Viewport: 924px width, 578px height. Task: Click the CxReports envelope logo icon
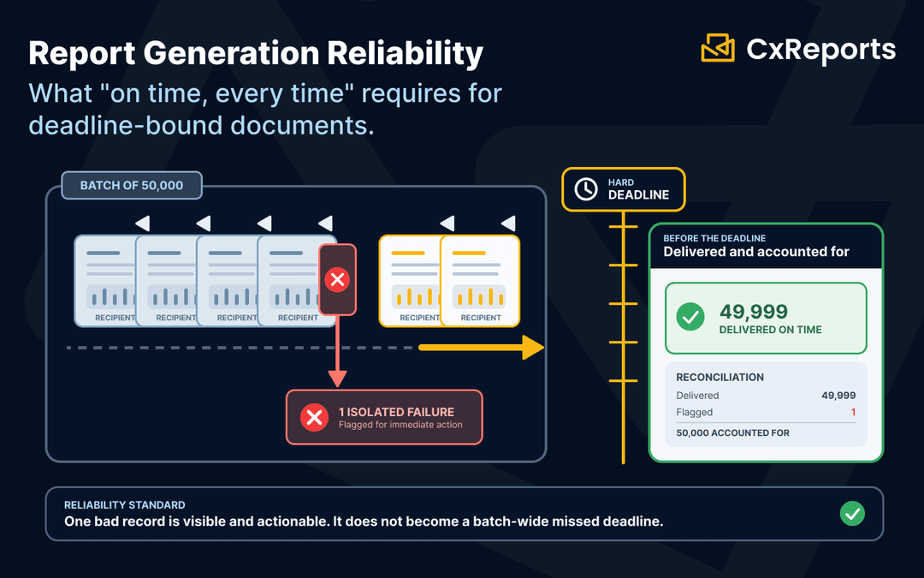tap(717, 48)
